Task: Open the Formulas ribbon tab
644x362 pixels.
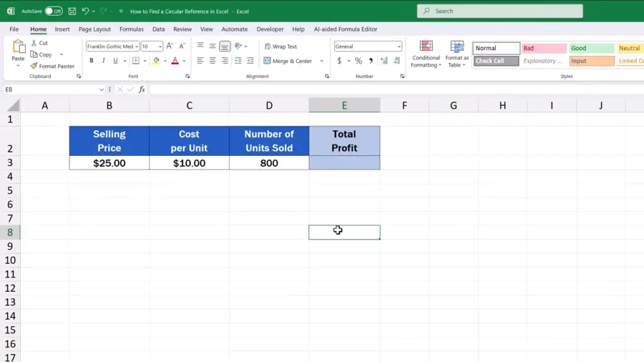Action: click(131, 29)
